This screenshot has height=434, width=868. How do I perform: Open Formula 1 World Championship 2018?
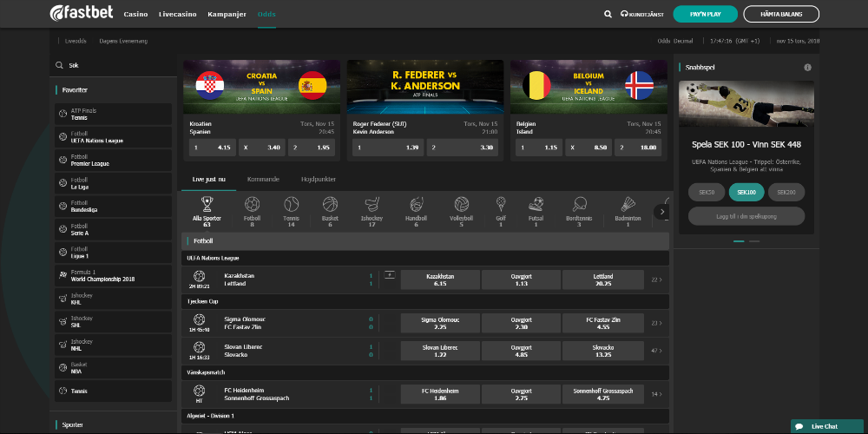pyautogui.click(x=113, y=276)
